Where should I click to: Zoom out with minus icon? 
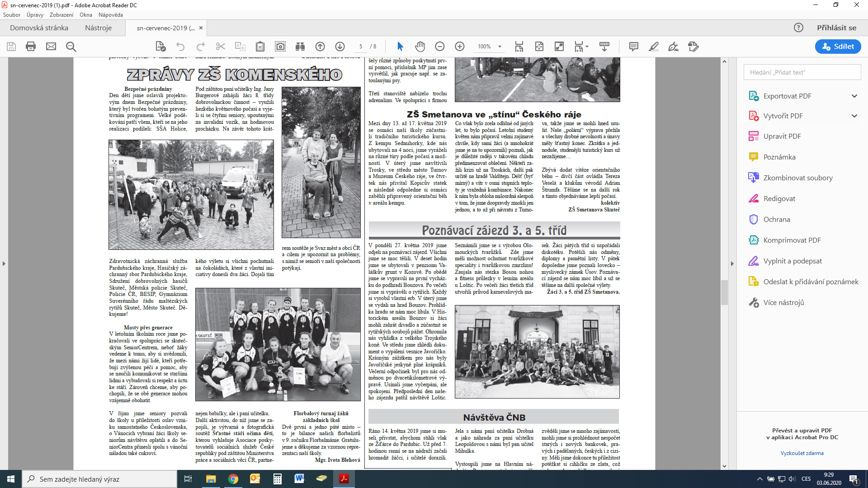[440, 47]
